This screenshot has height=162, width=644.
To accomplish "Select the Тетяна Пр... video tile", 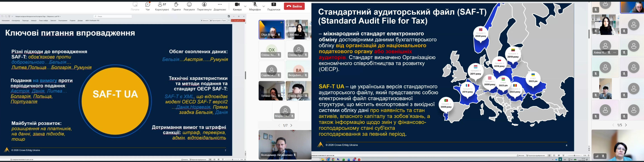I will (x=272, y=91).
